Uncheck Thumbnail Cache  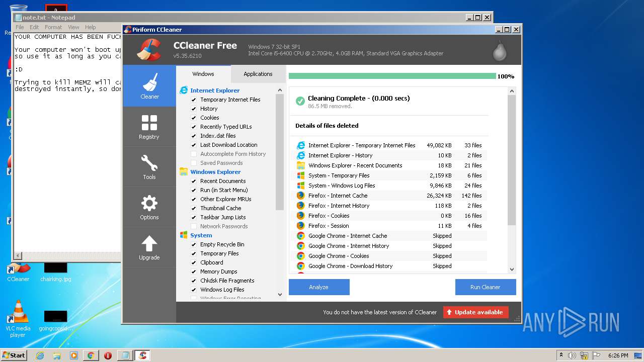pyautogui.click(x=194, y=208)
